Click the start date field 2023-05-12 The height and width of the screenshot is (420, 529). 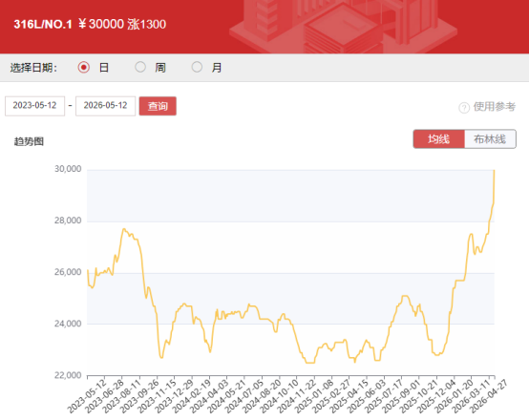coord(34,106)
